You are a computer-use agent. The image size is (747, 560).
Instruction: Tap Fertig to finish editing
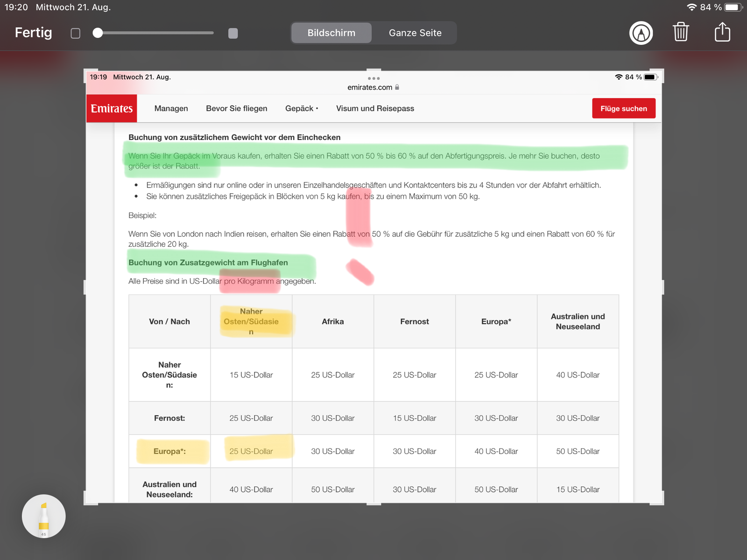point(33,33)
